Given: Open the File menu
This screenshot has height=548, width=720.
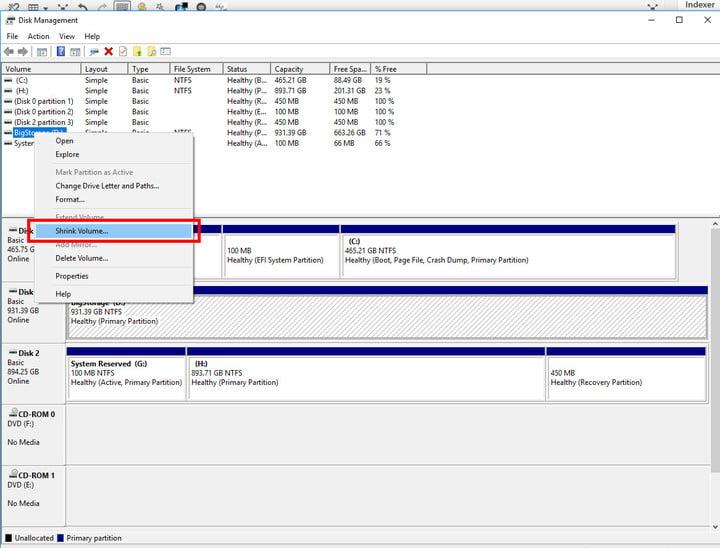Looking at the screenshot, I should [x=12, y=36].
